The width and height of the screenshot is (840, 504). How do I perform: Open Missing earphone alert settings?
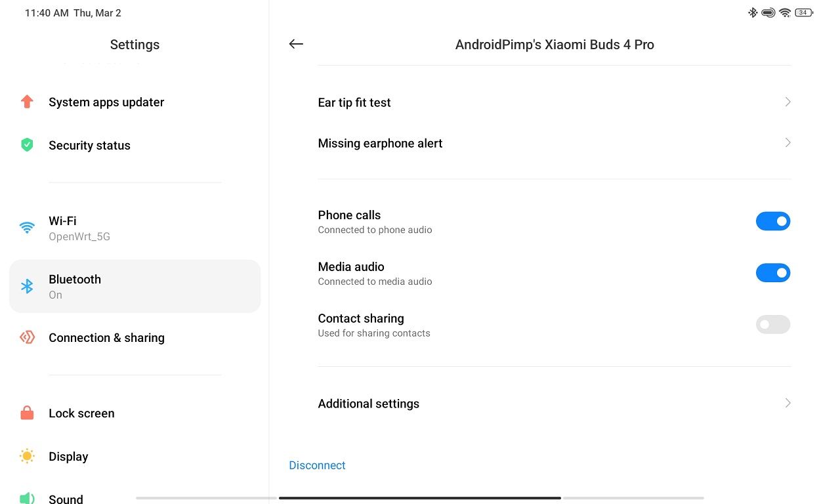coord(555,143)
